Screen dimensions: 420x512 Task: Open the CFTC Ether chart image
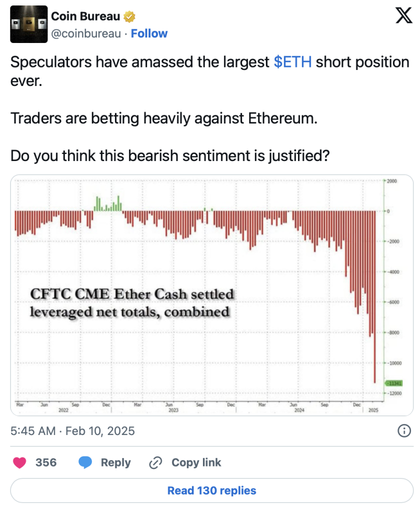tap(211, 295)
